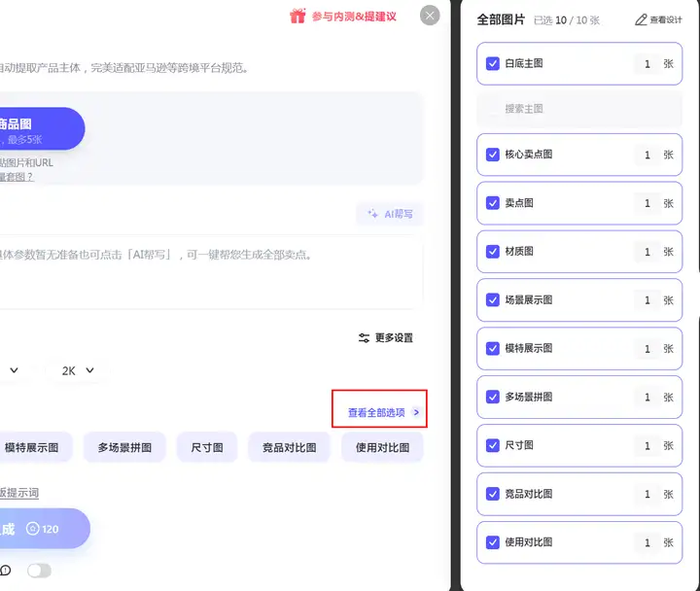700x591 pixels.
Task: Click into the selling points text area
Action: click(210, 271)
